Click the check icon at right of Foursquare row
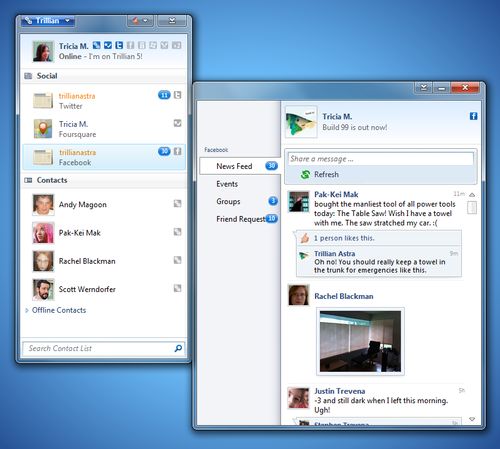Screen dimensions: 500x449 (178, 123)
